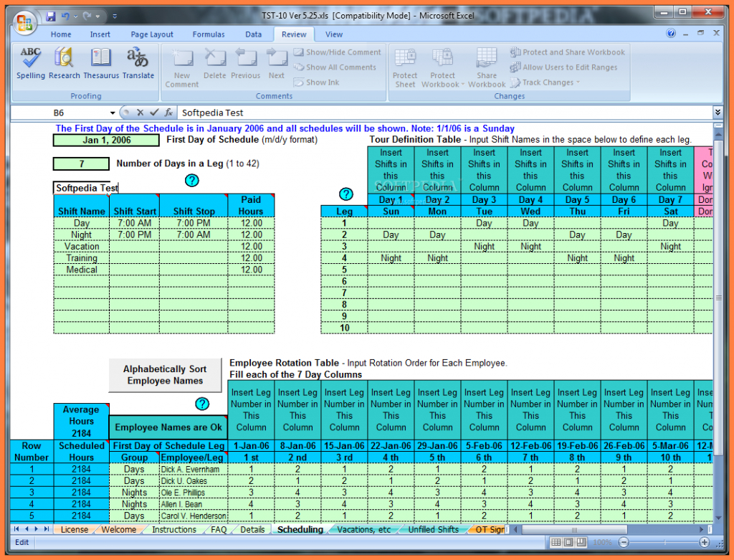Click the zoom slider handle

coord(664,543)
